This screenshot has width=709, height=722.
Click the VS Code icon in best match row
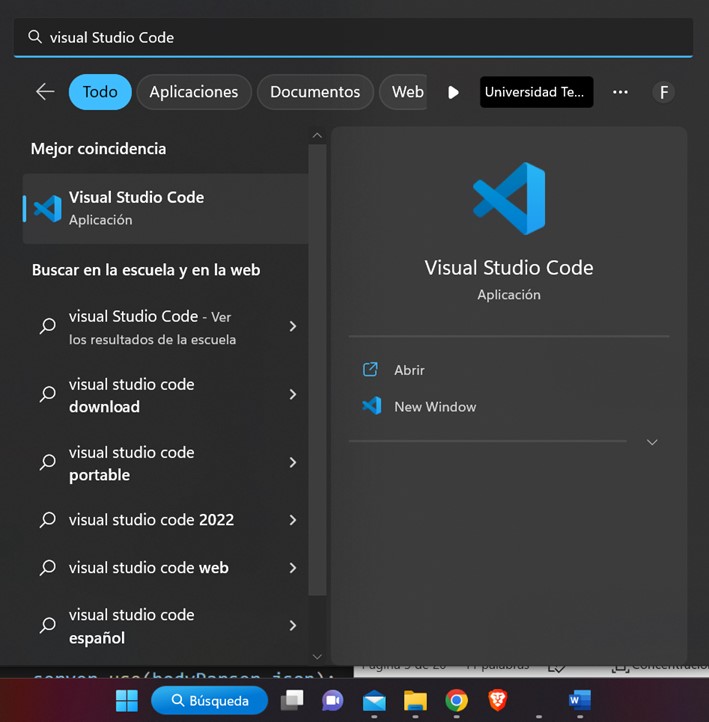48,209
